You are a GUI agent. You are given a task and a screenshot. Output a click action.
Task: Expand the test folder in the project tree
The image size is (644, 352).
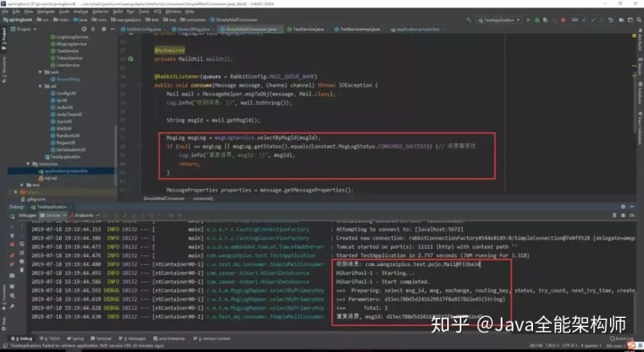click(x=21, y=185)
